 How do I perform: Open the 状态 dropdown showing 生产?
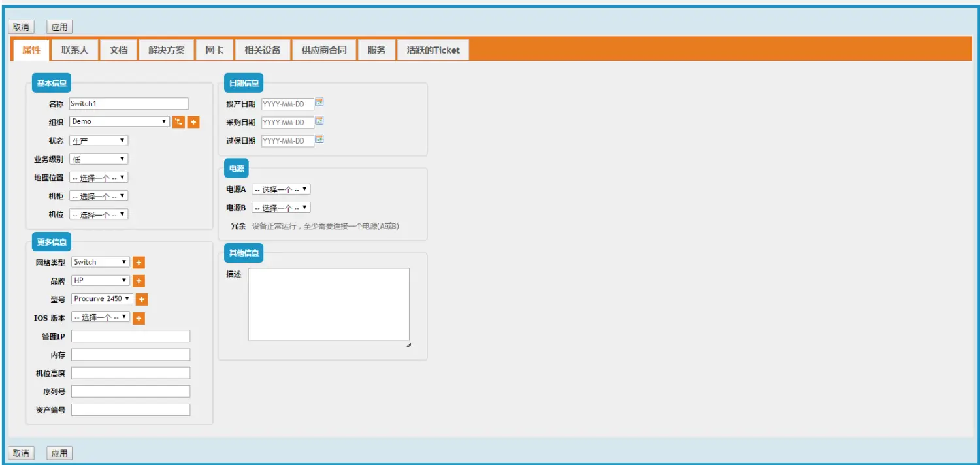pos(99,140)
